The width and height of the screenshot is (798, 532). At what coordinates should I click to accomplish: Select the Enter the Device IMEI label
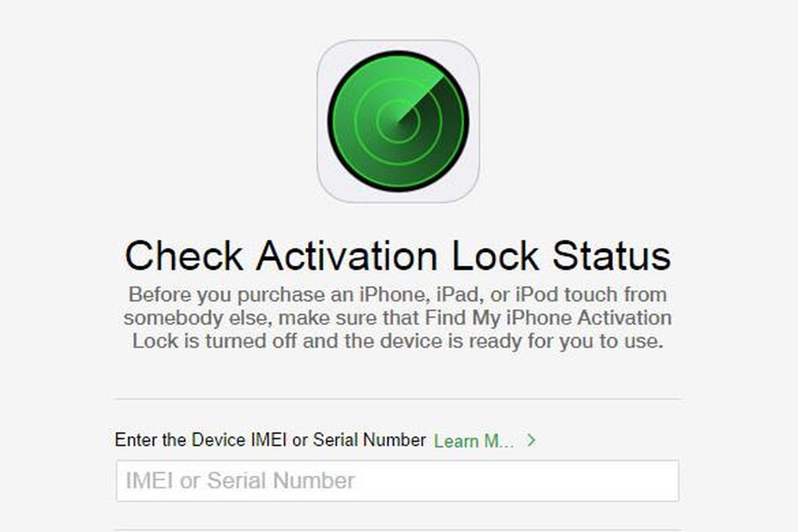(x=270, y=440)
